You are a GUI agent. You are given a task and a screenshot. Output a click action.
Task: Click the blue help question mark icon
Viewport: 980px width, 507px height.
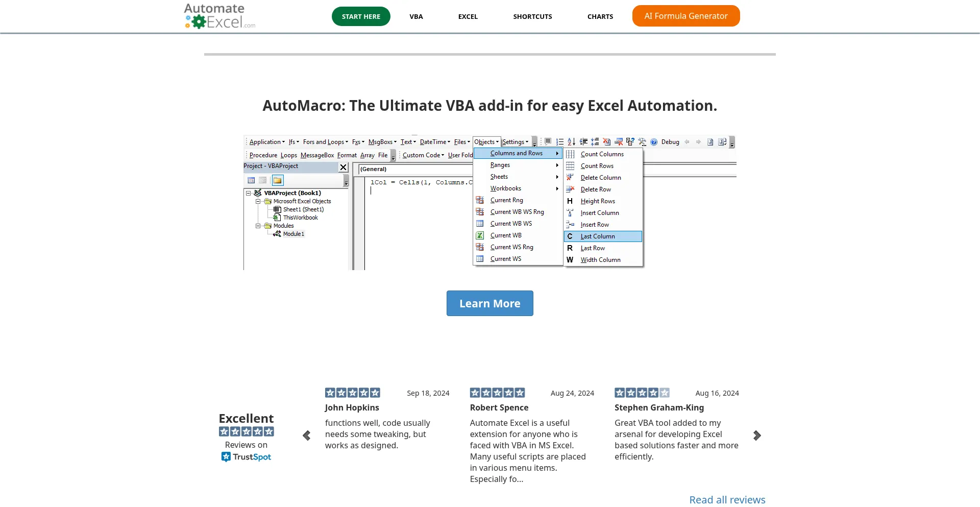[x=654, y=142]
